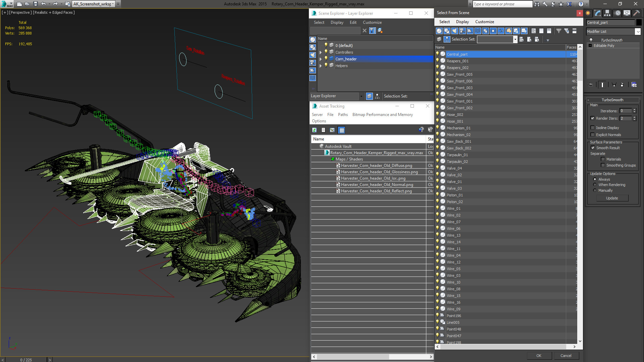Toggle Display Helpers filter in Select From Scene
Viewport: 644px width, 362px height.
tap(470, 31)
